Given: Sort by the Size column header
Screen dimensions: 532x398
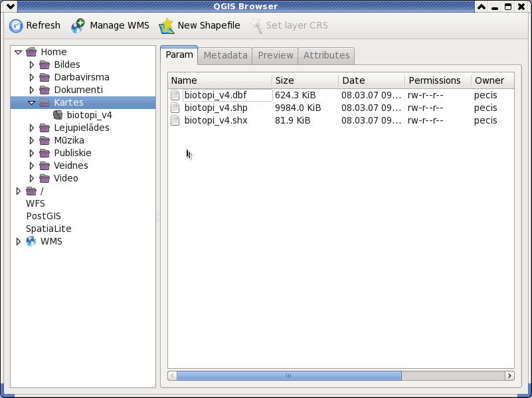Looking at the screenshot, I should (306, 80).
